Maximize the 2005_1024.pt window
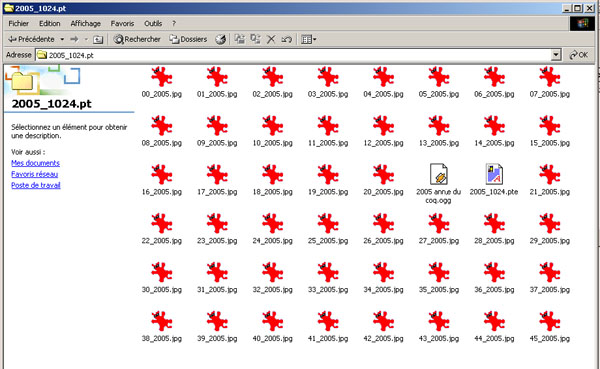This screenshot has width=600, height=369. tap(578, 8)
